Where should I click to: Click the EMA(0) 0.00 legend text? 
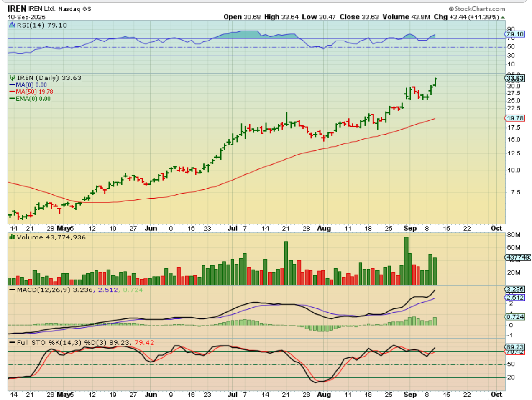33,99
